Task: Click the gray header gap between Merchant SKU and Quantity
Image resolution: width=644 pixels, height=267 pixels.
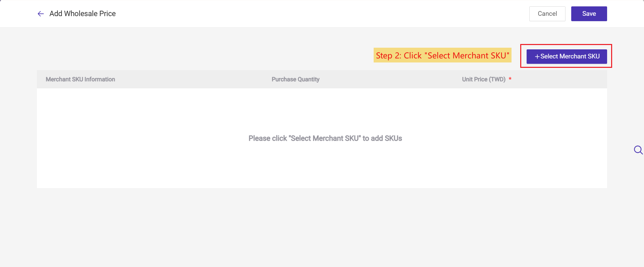Action: pyautogui.click(x=193, y=79)
